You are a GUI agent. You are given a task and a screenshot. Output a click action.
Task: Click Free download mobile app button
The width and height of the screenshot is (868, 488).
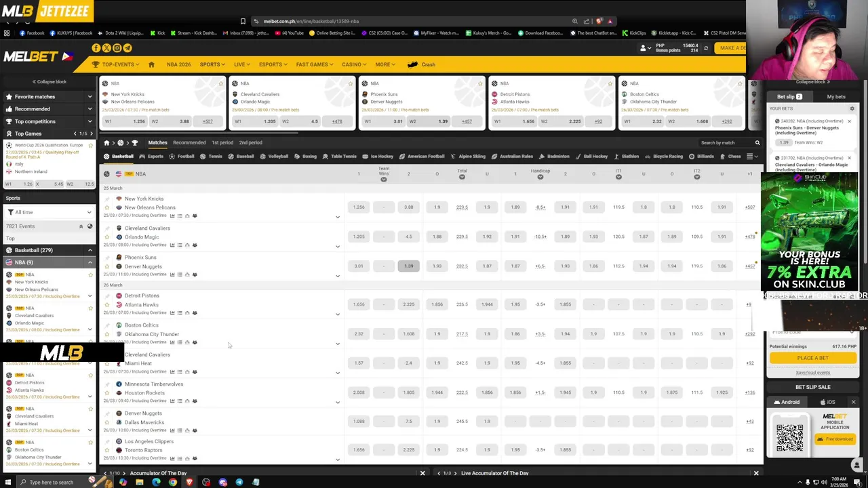(835, 439)
